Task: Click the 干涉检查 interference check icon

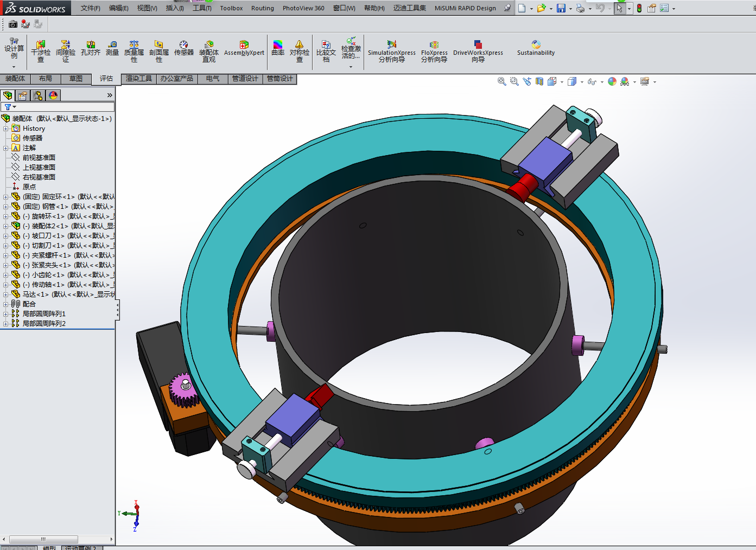Action: (x=41, y=49)
